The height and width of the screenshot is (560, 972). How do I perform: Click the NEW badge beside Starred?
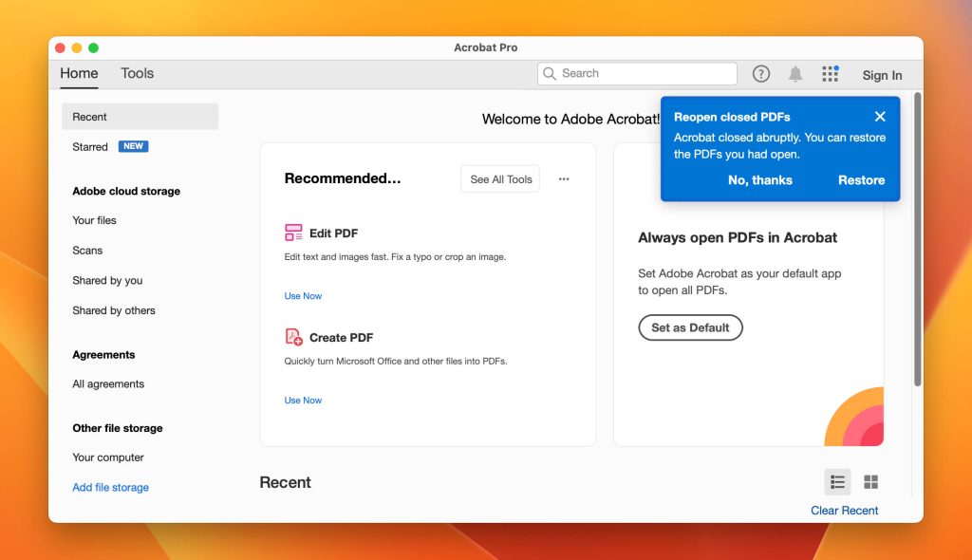[x=133, y=146]
